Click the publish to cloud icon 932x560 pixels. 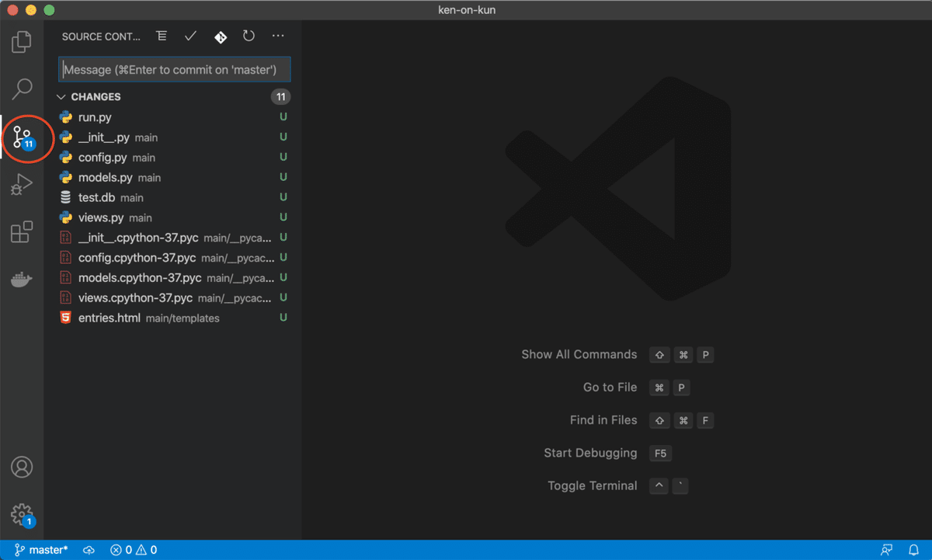click(89, 550)
